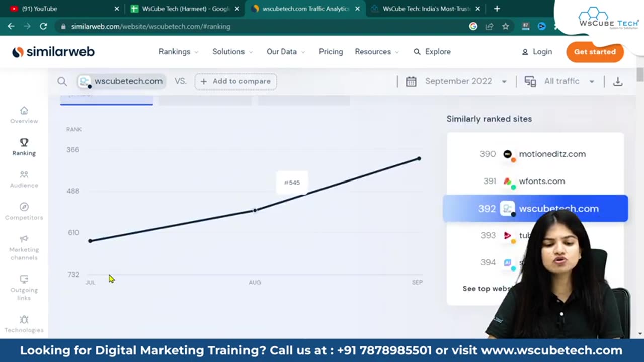Expand the Rankings menu
The image size is (644, 362).
[179, 52]
